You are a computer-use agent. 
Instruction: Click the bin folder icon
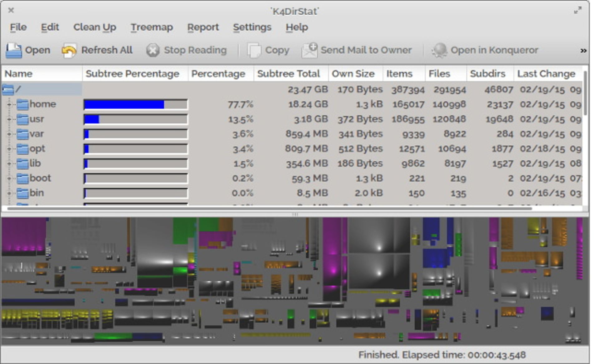(x=22, y=193)
